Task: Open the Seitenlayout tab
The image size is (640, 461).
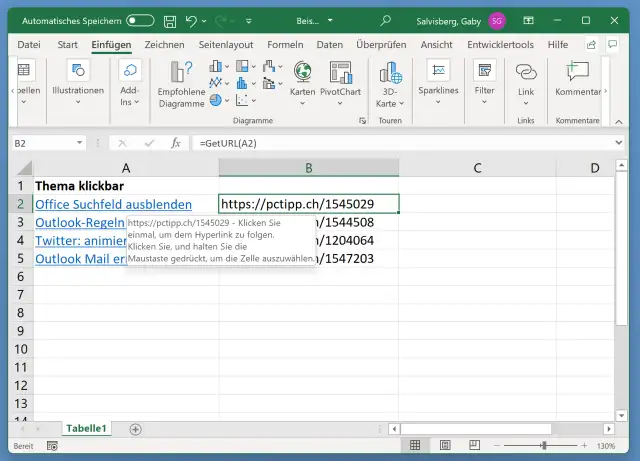Action: [226, 45]
